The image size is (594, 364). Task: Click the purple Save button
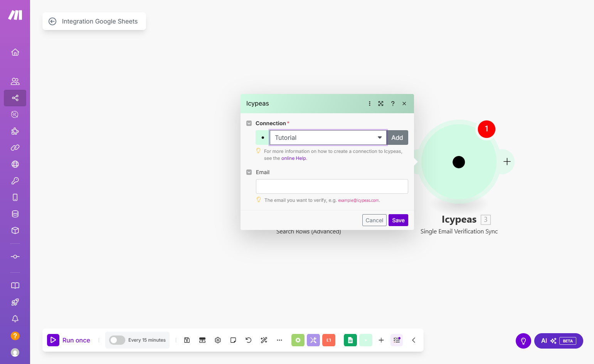[x=398, y=220]
